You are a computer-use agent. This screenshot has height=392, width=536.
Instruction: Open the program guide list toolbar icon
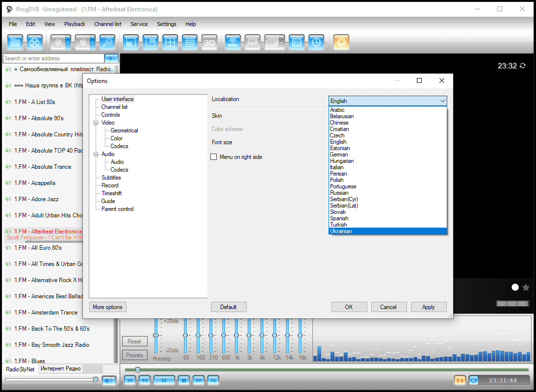(x=297, y=42)
